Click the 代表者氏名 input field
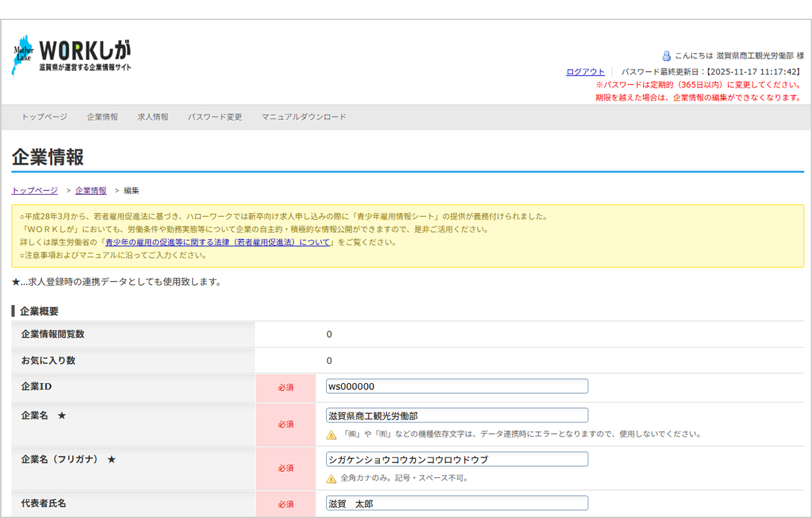Viewport: 812px width, 518px height. tap(457, 504)
